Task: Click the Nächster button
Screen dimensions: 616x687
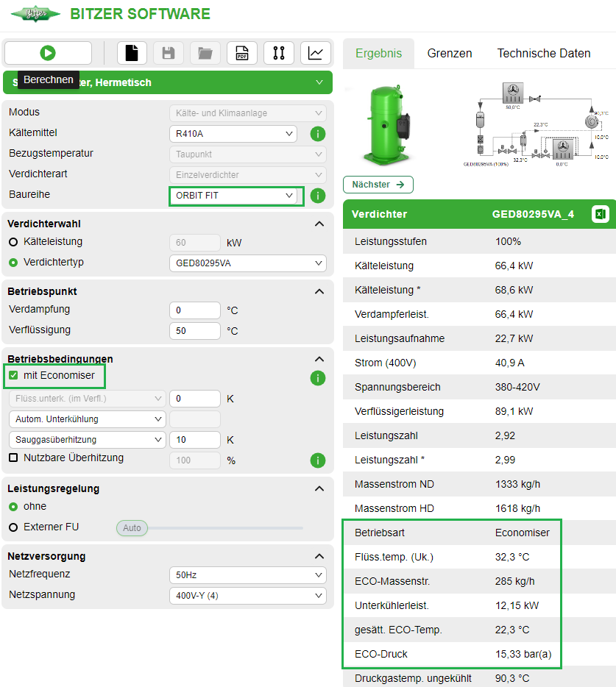Action: click(x=378, y=185)
